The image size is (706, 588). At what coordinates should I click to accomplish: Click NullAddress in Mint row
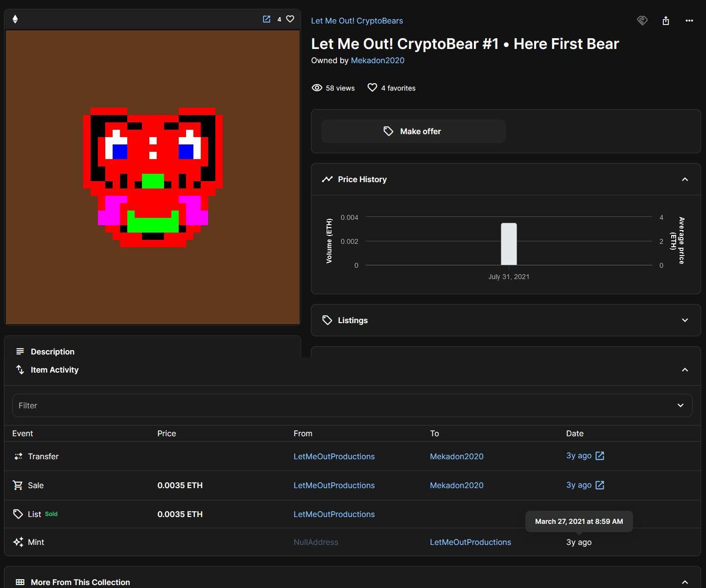316,542
